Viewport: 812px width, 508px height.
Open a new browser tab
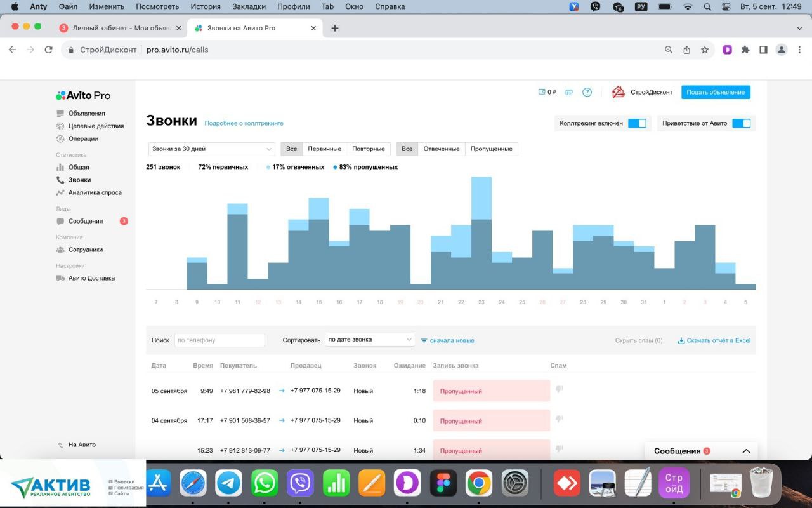335,28
